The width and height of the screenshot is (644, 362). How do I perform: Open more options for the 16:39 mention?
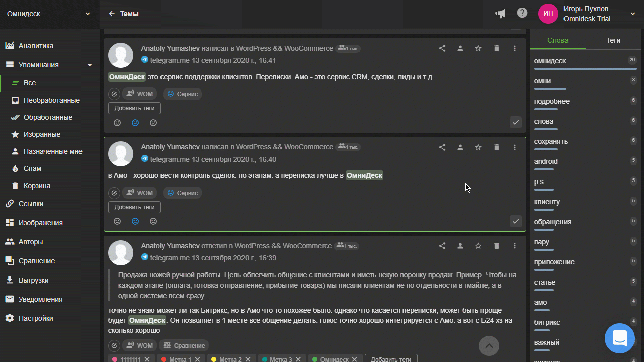click(515, 246)
